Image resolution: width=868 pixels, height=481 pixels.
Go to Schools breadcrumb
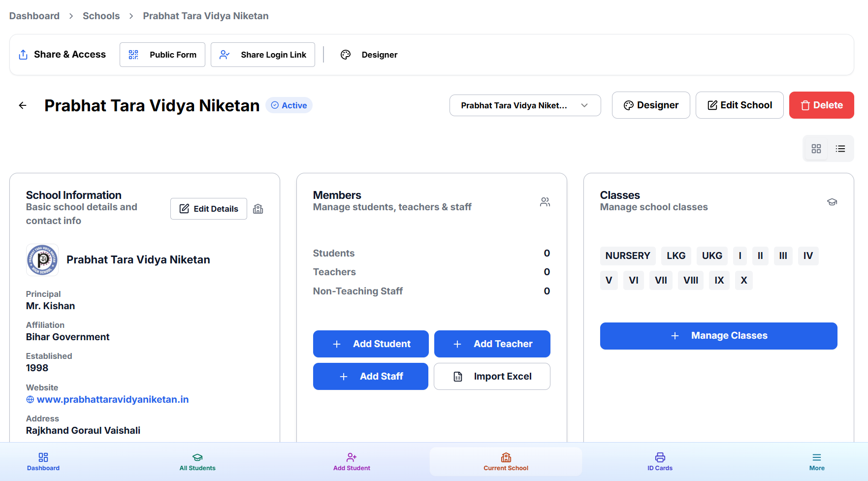pyautogui.click(x=101, y=16)
